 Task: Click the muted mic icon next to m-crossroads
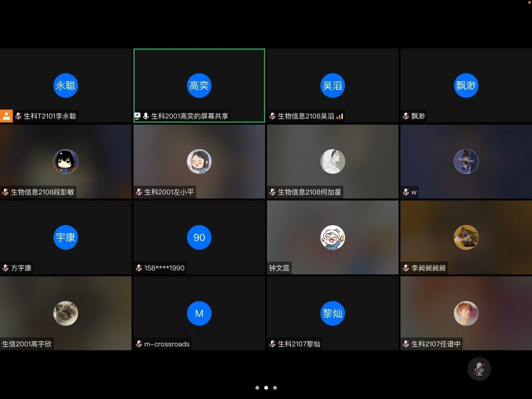(139, 344)
